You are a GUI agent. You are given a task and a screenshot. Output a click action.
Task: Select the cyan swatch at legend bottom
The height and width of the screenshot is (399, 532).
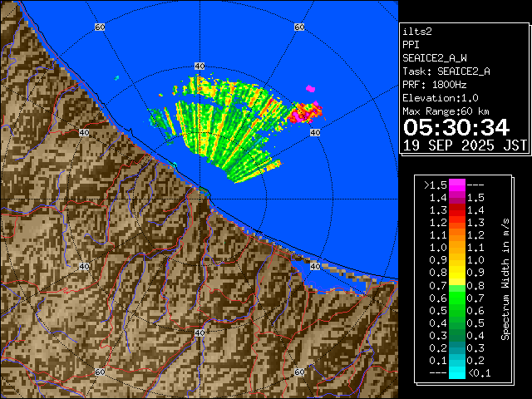click(456, 372)
